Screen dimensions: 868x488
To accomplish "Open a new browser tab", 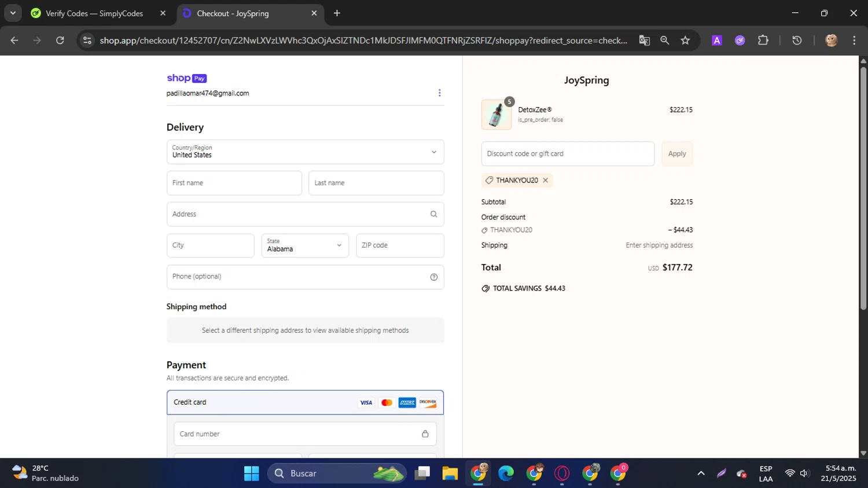I will 337,13.
